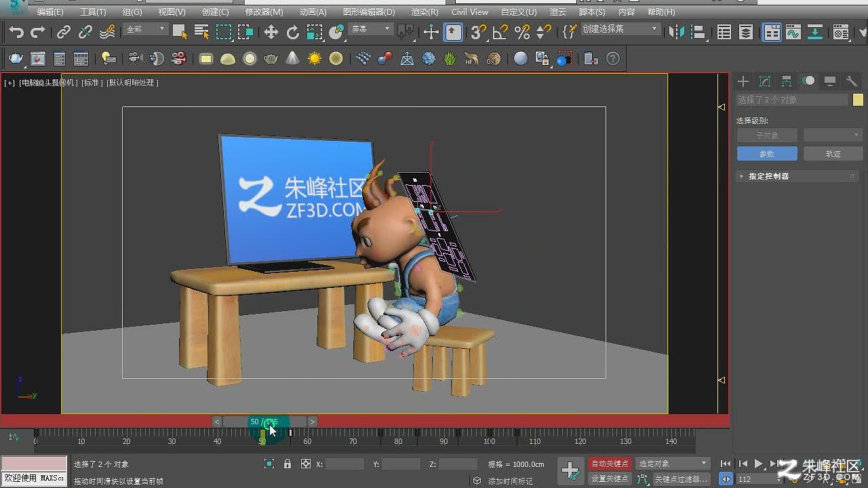Open the Civil View menu
Viewport: 868px width, 488px height.
(470, 12)
